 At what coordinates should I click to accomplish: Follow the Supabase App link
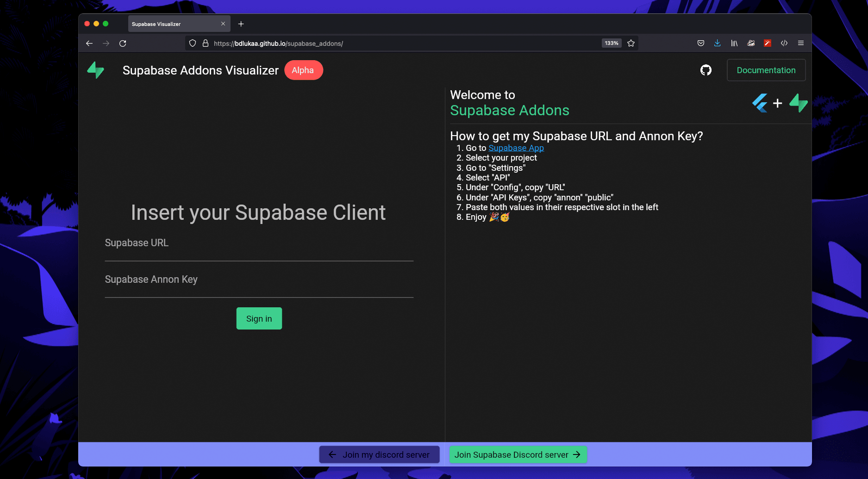(x=516, y=148)
